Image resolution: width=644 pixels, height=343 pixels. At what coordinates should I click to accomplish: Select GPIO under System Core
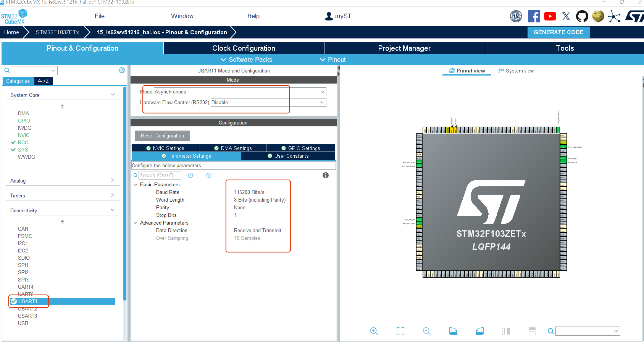coord(24,120)
